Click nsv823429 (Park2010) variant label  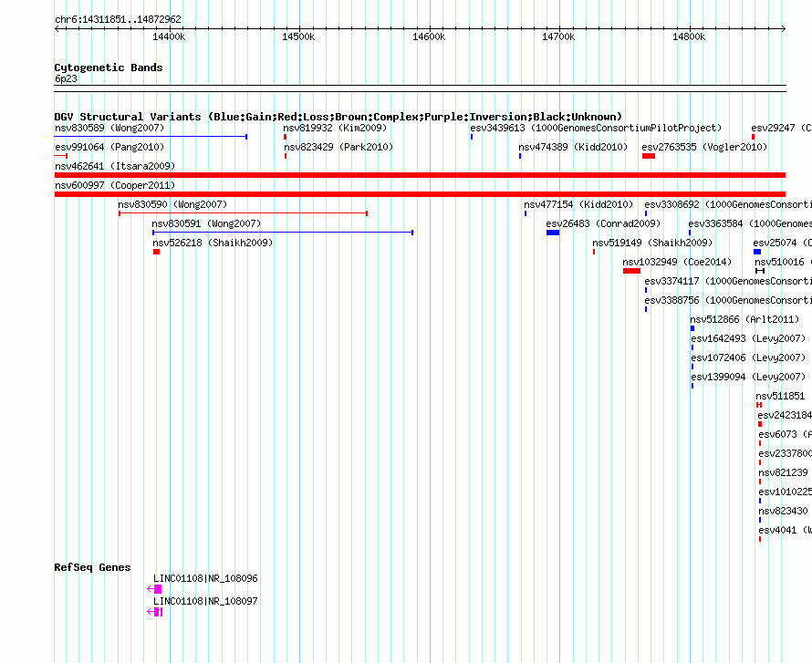[338, 147]
